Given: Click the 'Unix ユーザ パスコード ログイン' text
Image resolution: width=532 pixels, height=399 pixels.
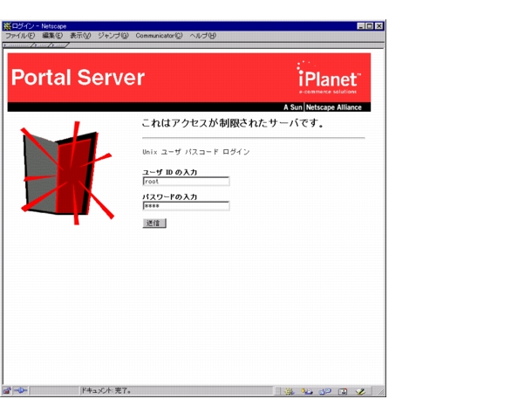Looking at the screenshot, I should coord(196,152).
